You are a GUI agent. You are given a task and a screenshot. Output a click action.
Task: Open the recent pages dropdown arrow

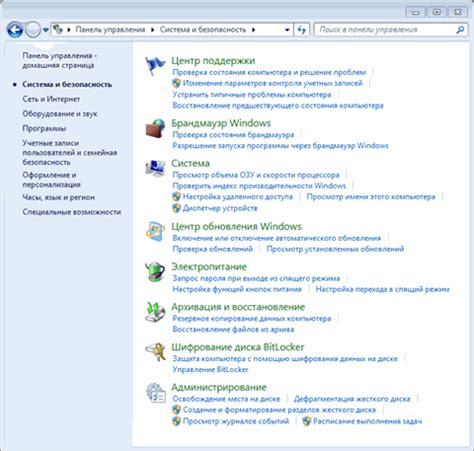(46, 30)
